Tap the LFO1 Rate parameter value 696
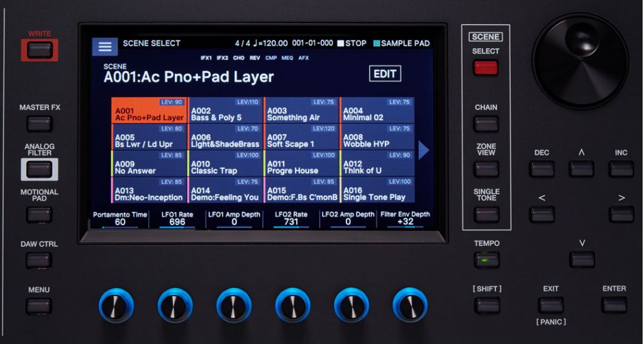 [177, 222]
